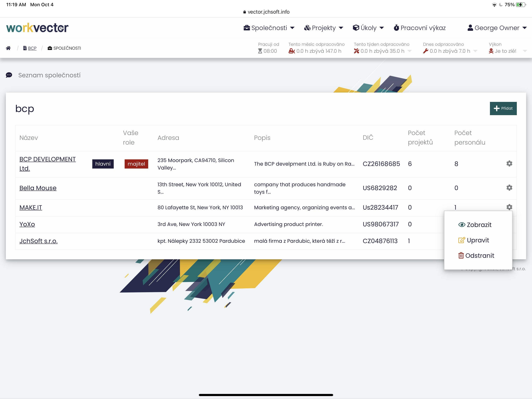Click the gear icon in MAKE.IT row
532x399 pixels.
[509, 207]
